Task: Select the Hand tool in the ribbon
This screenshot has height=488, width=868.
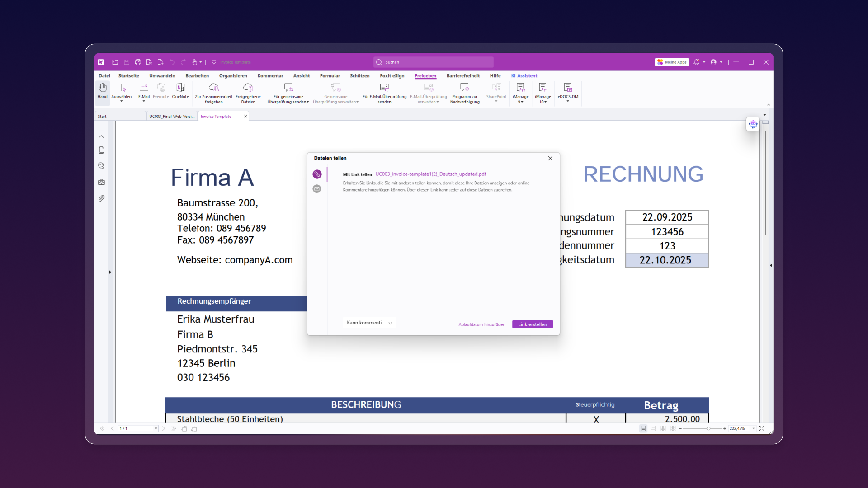Action: (103, 90)
